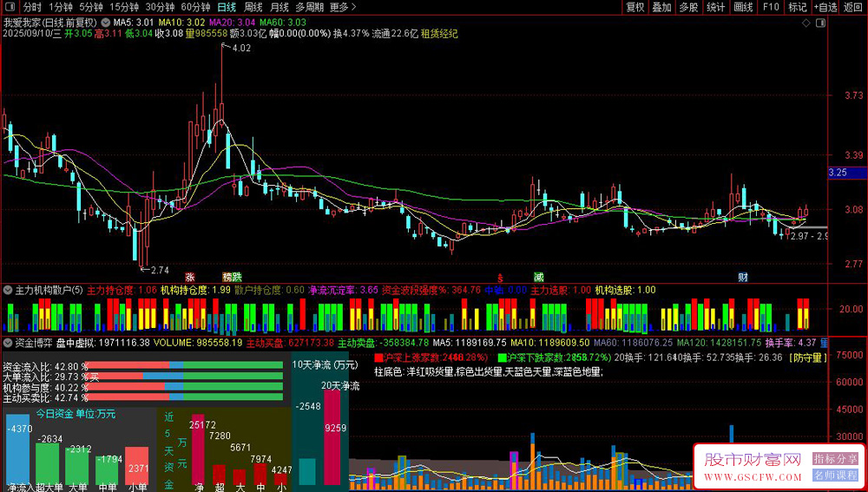This screenshot has width=868, height=492.
Task: Click the red $ marker below the chart
Action: pyautogui.click(x=500, y=278)
